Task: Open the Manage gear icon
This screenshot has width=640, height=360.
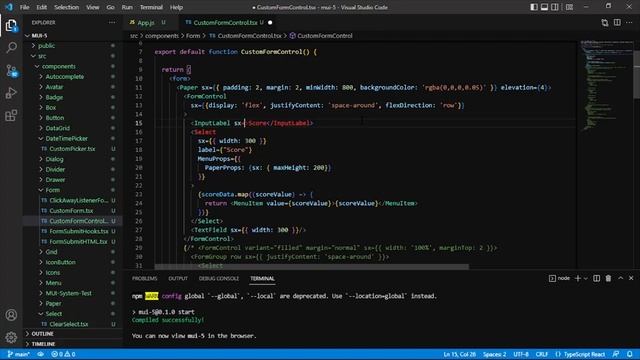Action: point(11,337)
